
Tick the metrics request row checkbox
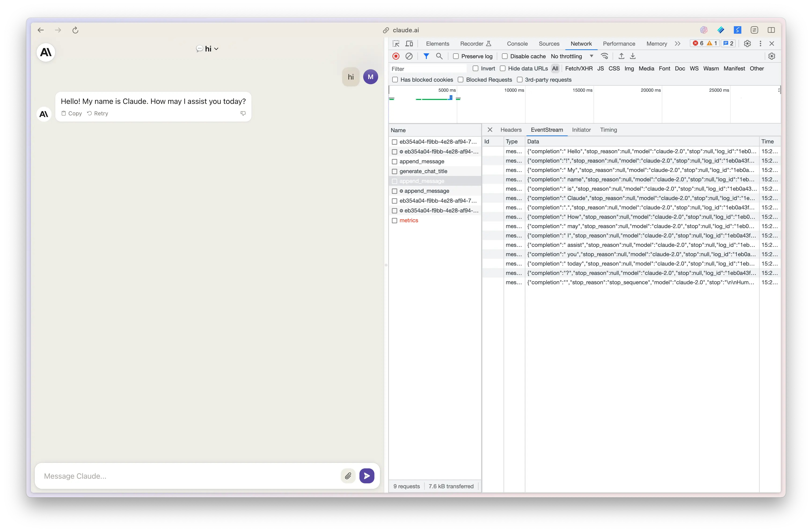(x=394, y=221)
